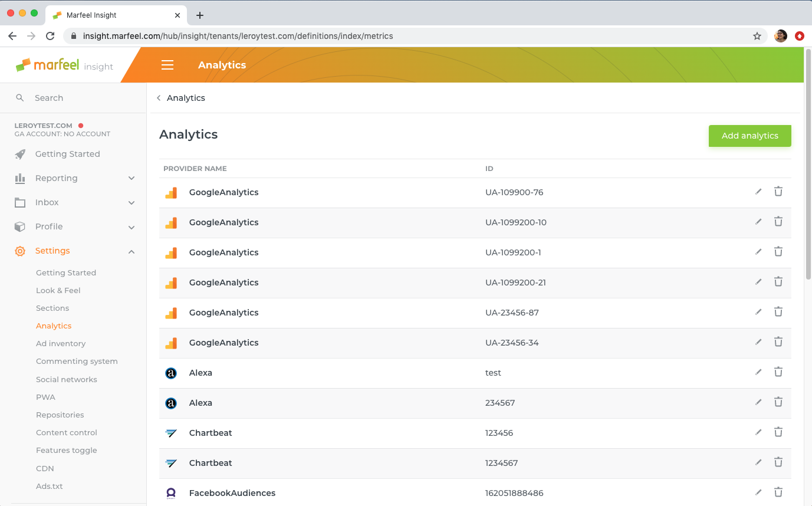Edit GoogleAnalytics UA-109900-76 with pencil icon
The width and height of the screenshot is (812, 506).
tap(758, 192)
